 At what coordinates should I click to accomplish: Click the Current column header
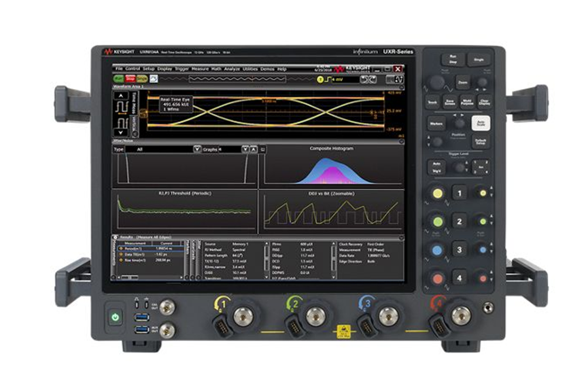click(166, 243)
